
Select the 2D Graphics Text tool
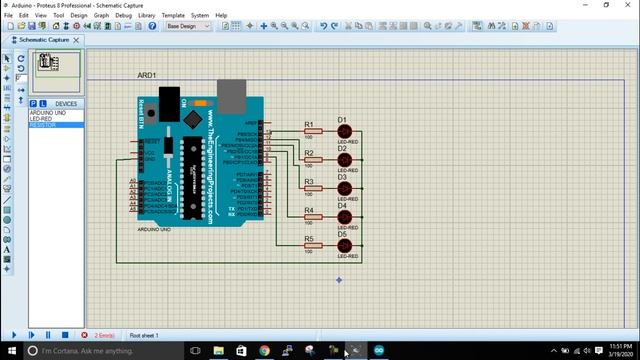[7, 249]
